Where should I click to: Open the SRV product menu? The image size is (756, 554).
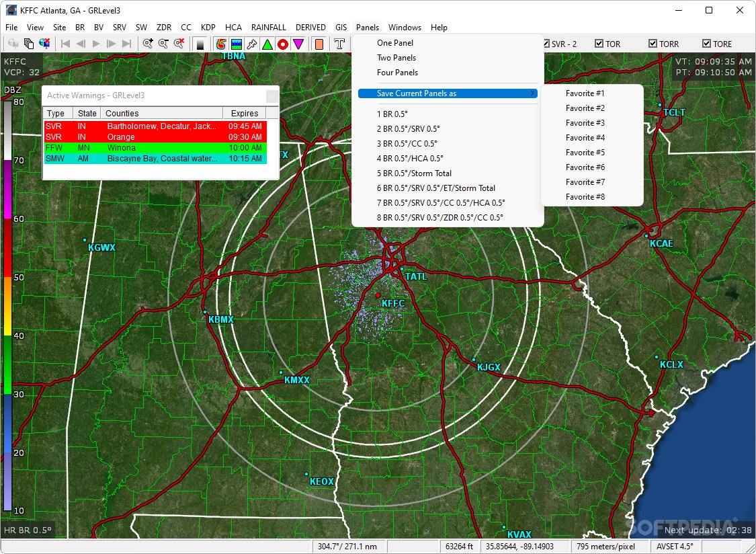[120, 28]
